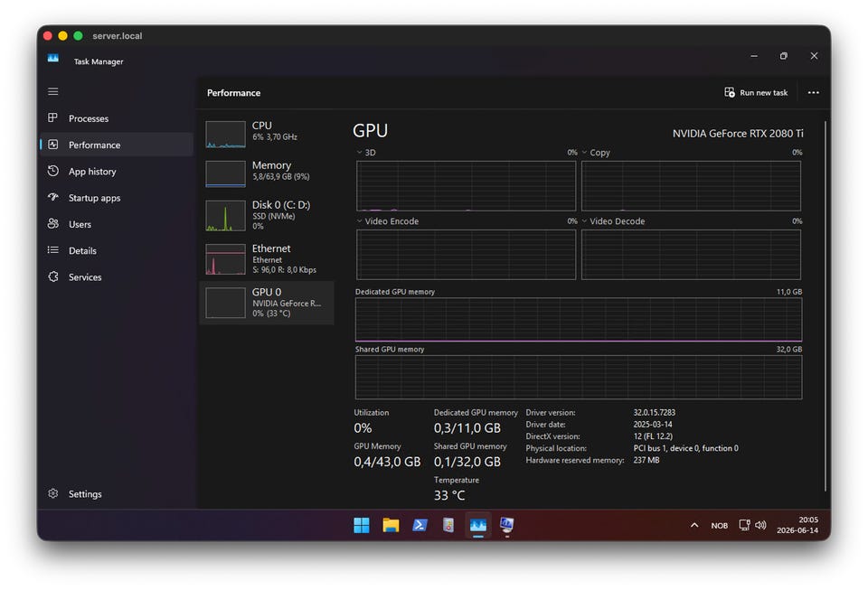Screen dimensions: 868x590
Task: Click the Users people icon
Action: pyautogui.click(x=53, y=223)
